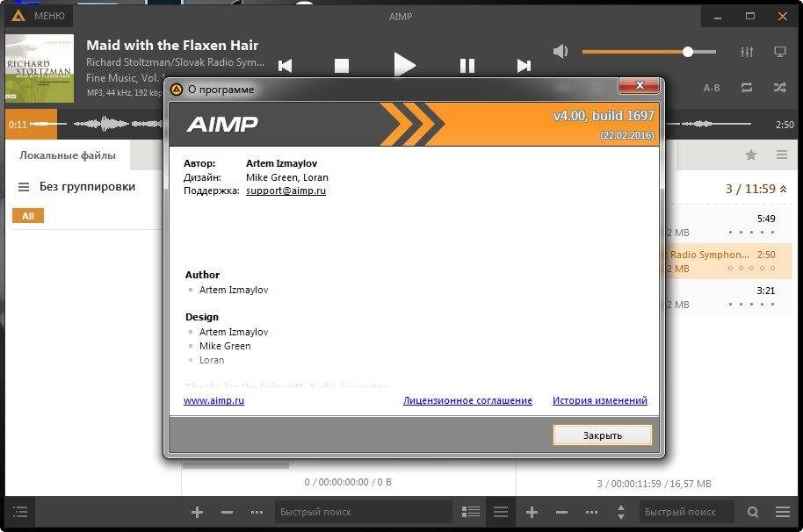Open right playlist ellipsis options
803x532 pixels.
click(x=591, y=512)
